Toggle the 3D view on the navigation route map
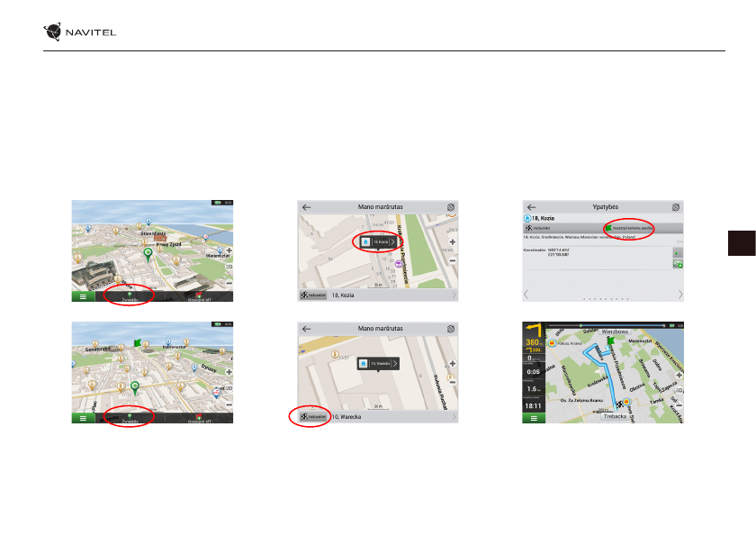Image resolution: width=756 pixels, height=536 pixels. click(x=679, y=390)
